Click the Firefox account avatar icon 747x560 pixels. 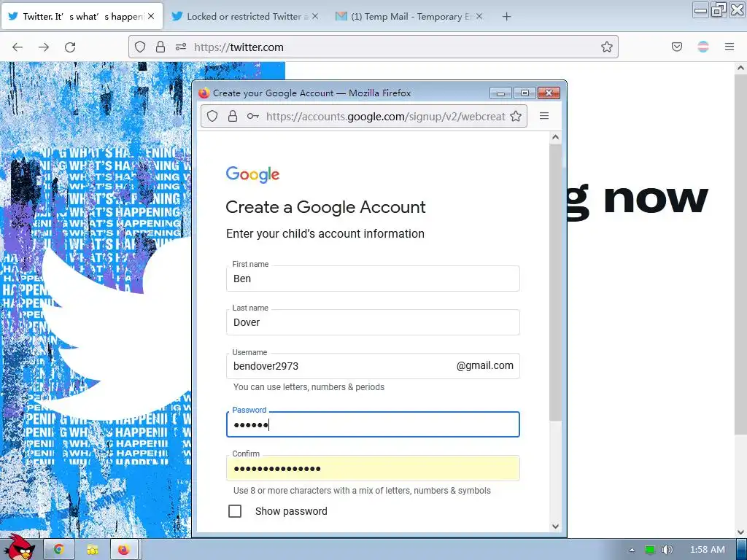pyautogui.click(x=703, y=47)
